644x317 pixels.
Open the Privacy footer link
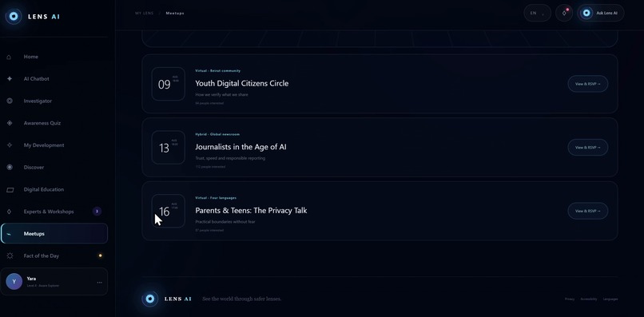[570, 299]
